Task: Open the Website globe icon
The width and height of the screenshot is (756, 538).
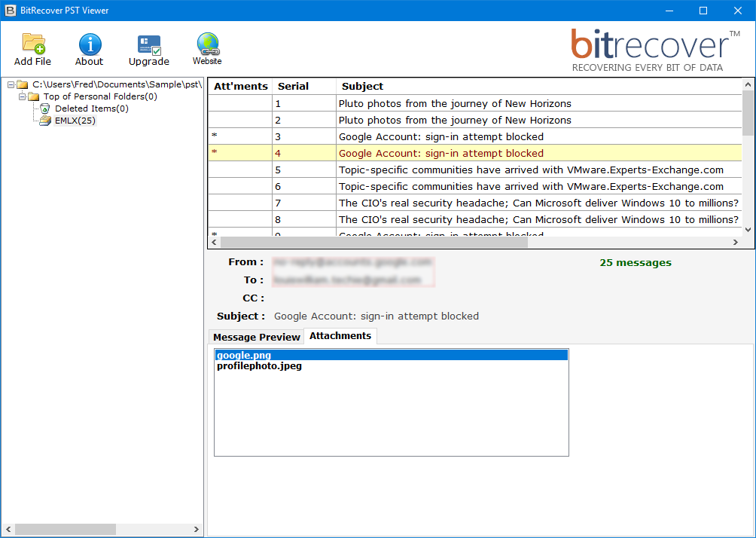Action: [x=208, y=44]
